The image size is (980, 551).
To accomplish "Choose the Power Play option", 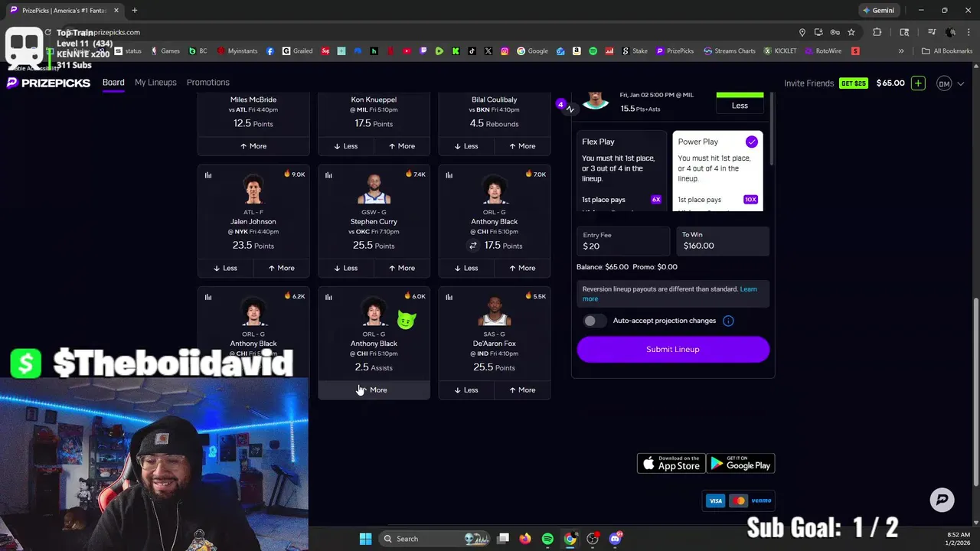I will (717, 171).
